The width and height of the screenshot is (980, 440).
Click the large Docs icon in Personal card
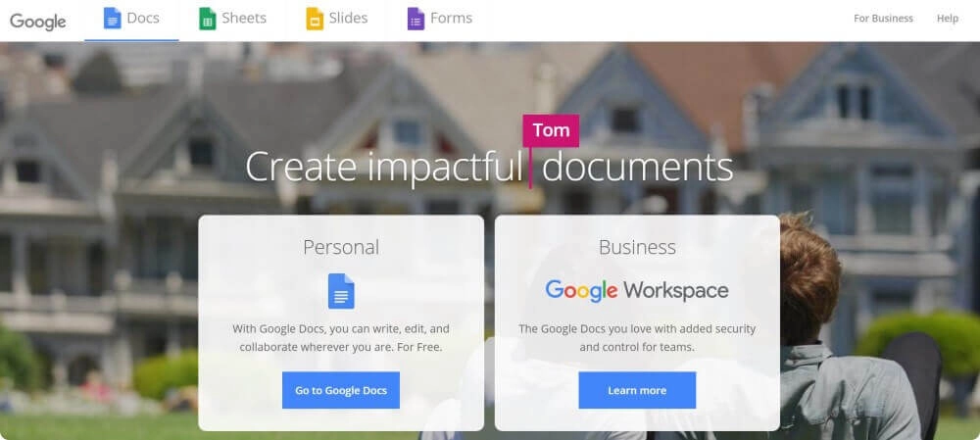coord(341,291)
